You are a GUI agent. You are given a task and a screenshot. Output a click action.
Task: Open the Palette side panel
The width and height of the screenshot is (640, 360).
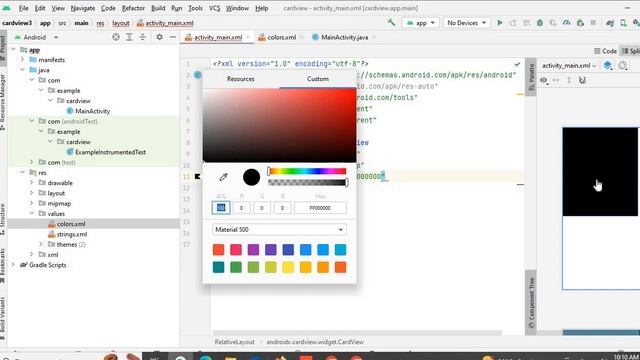(x=531, y=77)
